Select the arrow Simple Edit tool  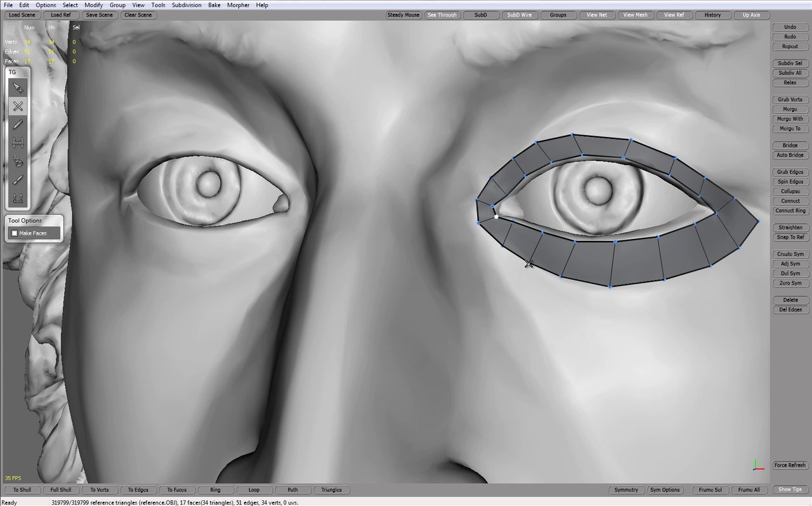18,88
